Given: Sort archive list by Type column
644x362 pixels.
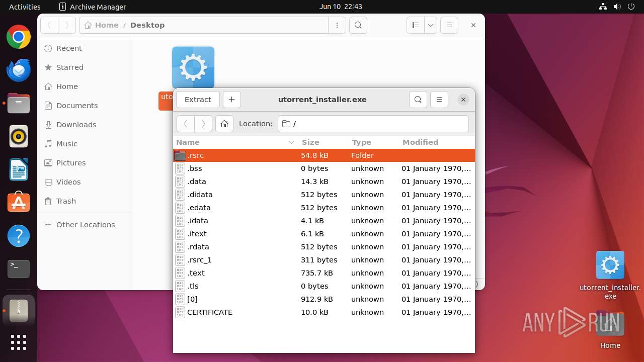Looking at the screenshot, I should [x=374, y=142].
